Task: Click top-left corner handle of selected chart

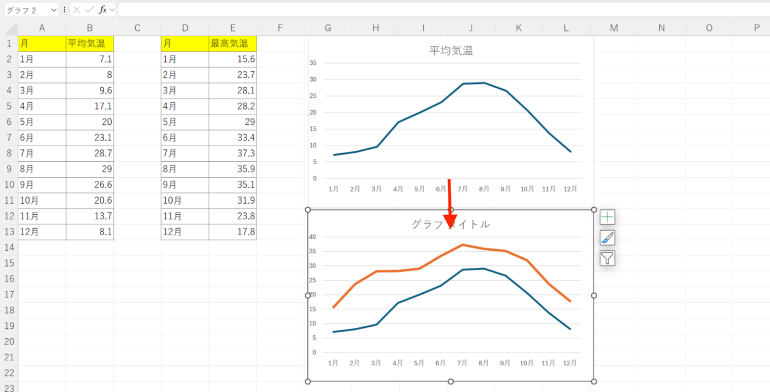Action: click(308, 210)
